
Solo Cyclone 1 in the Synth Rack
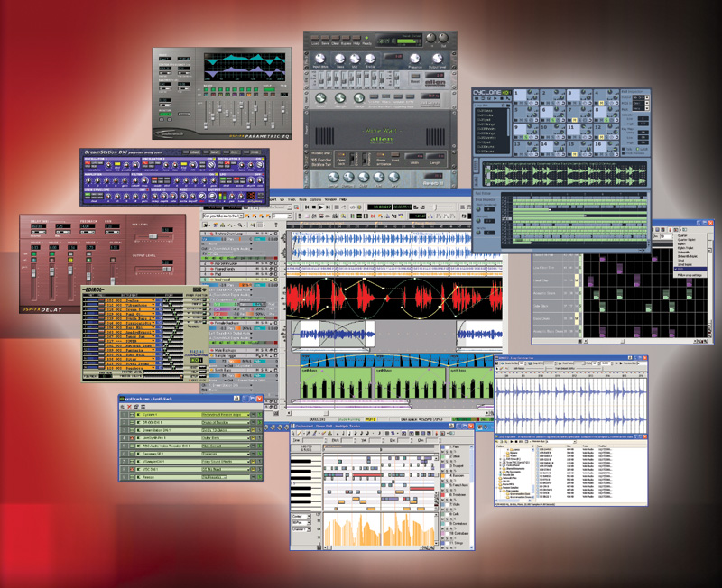pyautogui.click(x=259, y=415)
